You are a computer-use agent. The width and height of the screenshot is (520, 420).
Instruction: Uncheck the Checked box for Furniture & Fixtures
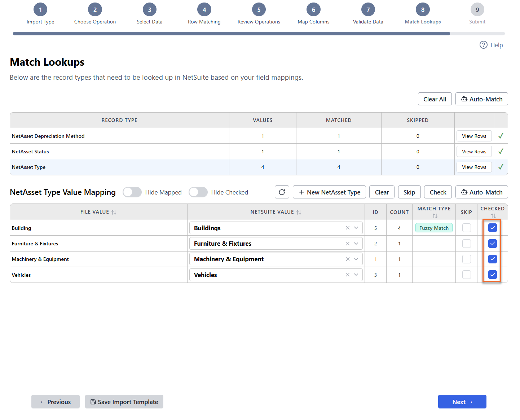pos(493,244)
